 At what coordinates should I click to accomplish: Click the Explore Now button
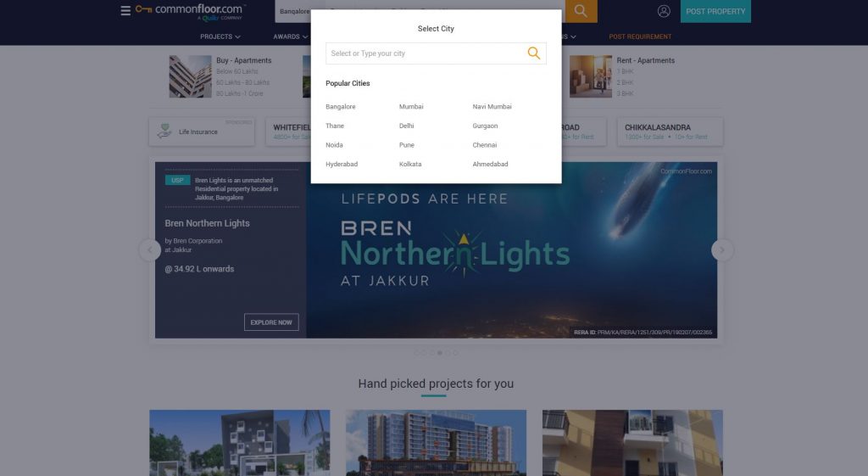pos(271,322)
